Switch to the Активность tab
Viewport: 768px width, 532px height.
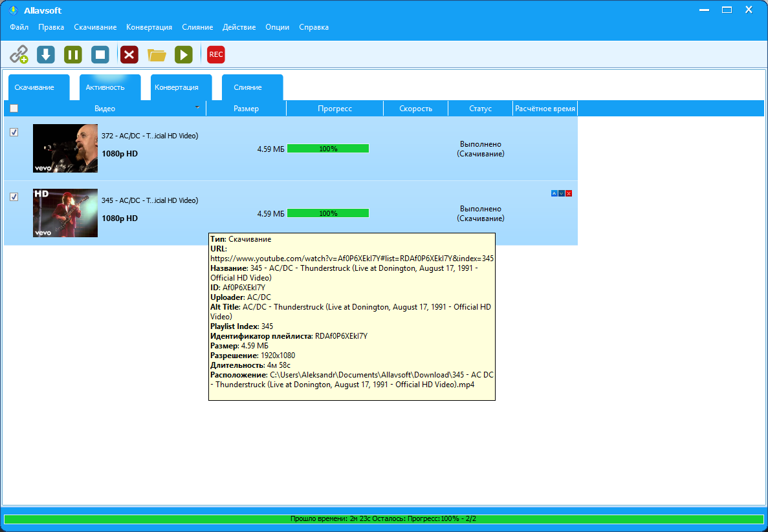point(110,87)
